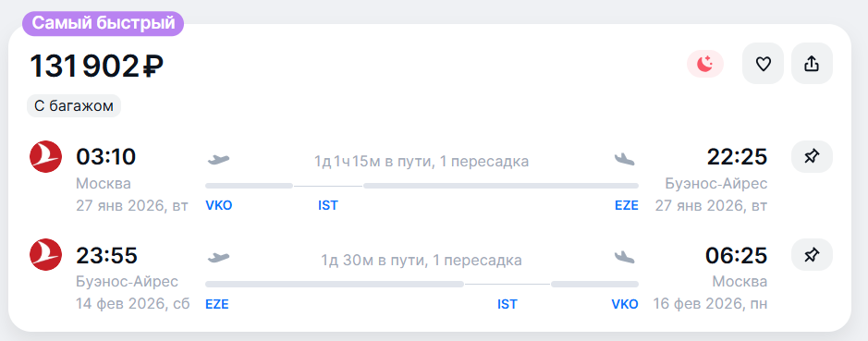Select the 131 902₽ ticket price
This screenshot has width=868, height=341.
[96, 66]
